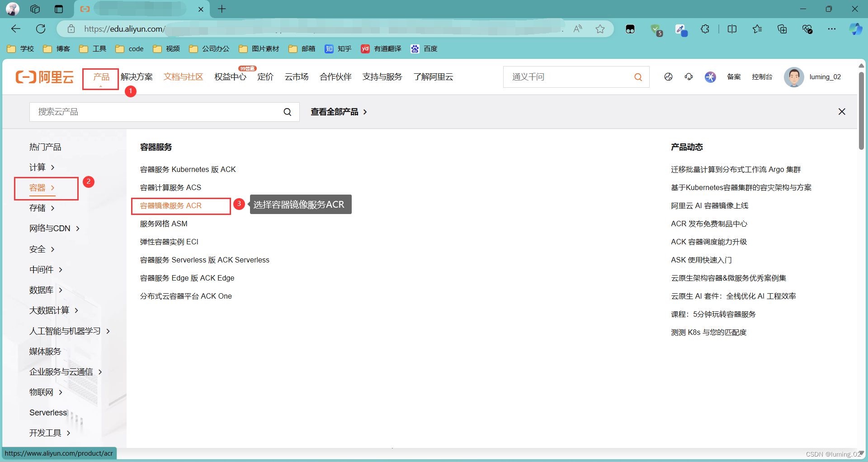Open new browser tab plus button
This screenshot has width=868, height=462.
coord(222,9)
